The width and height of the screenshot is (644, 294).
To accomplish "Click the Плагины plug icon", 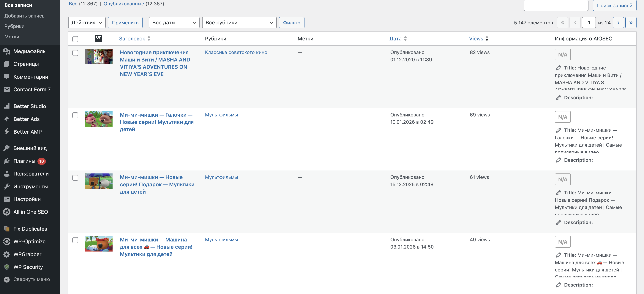I will point(7,161).
